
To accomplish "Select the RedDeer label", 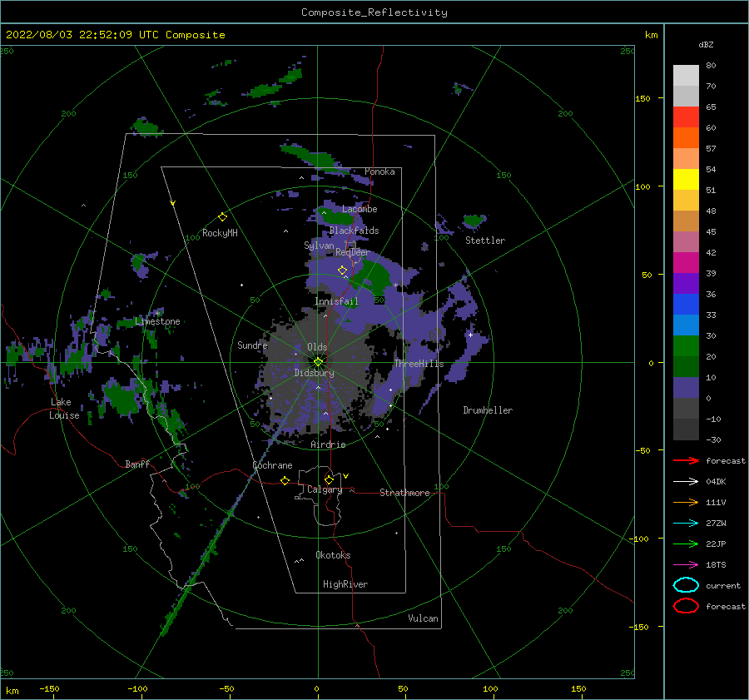I will (353, 252).
